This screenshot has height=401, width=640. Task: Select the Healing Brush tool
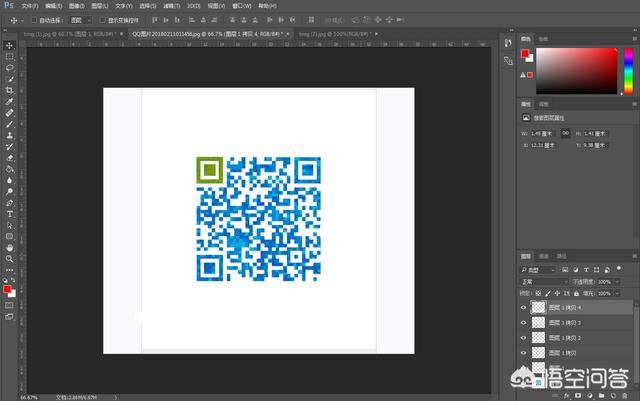[9, 113]
